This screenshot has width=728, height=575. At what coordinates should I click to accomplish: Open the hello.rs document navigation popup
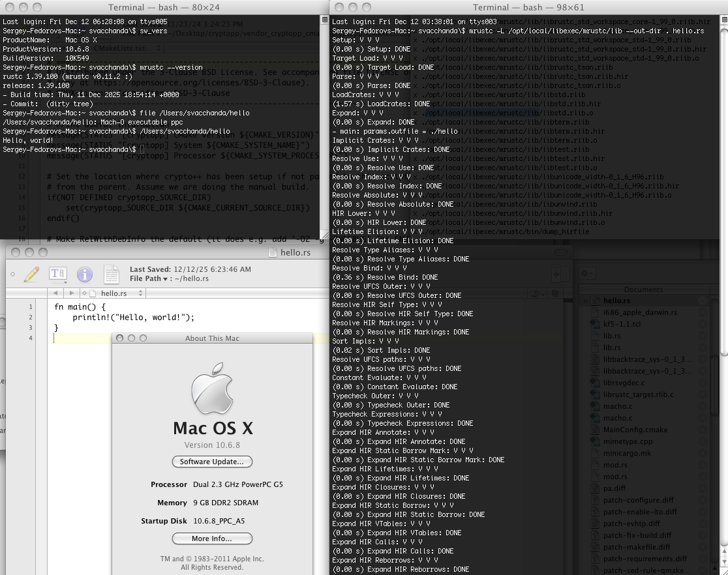tap(116, 293)
